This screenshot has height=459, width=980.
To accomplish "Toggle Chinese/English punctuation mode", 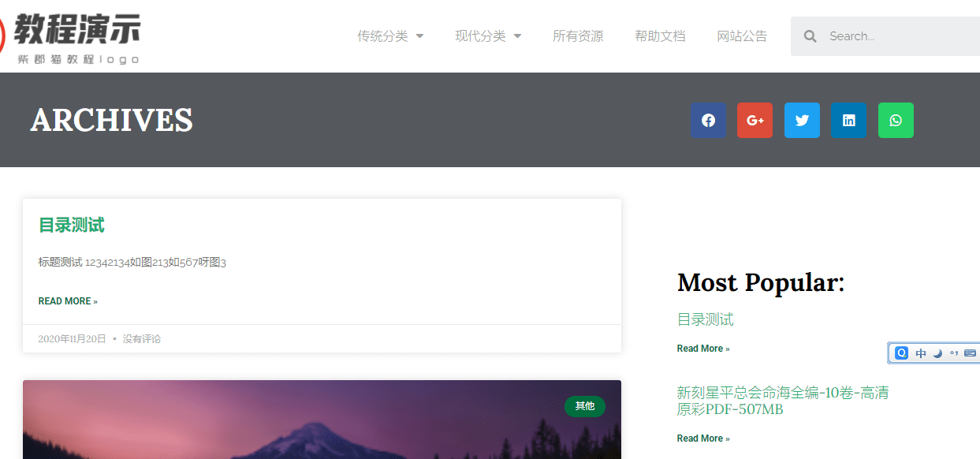I will coord(956,353).
